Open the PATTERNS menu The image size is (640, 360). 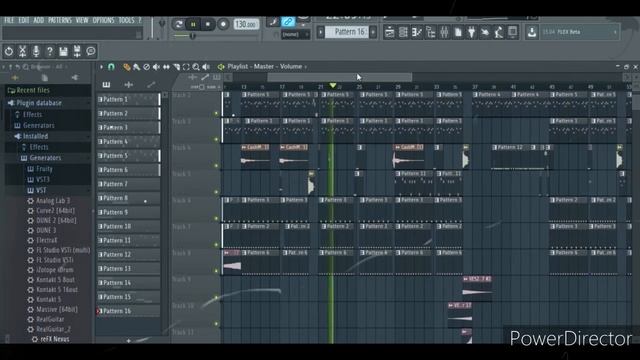[60, 20]
